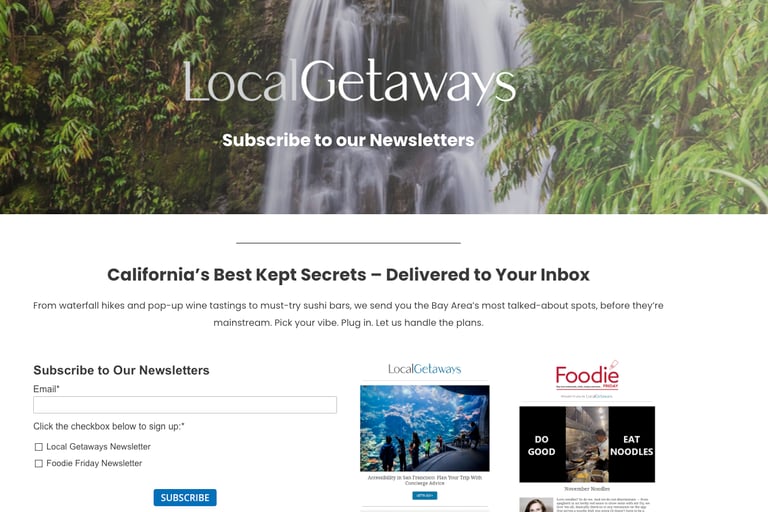This screenshot has height=512, width=768.
Task: Open the aquarium photo in the newsletter preview
Action: coord(425,428)
